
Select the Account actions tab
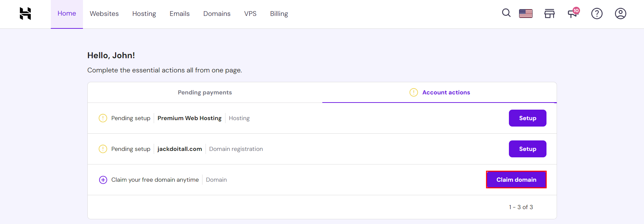pyautogui.click(x=446, y=92)
